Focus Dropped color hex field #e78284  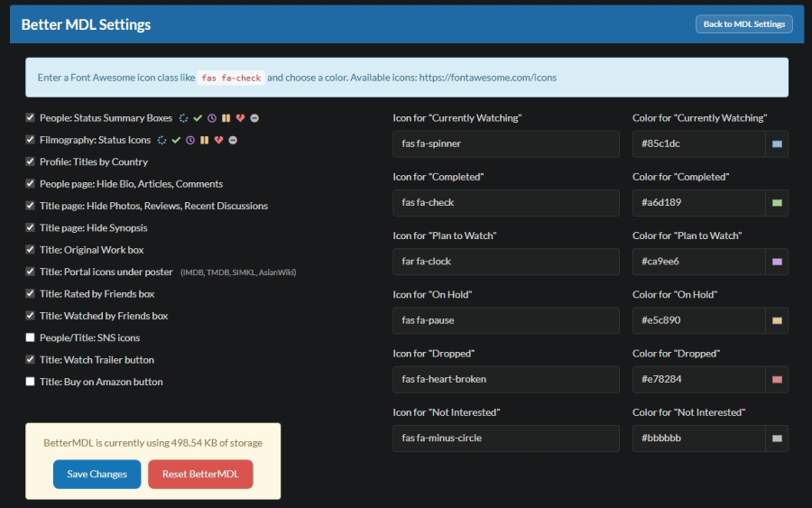click(698, 380)
